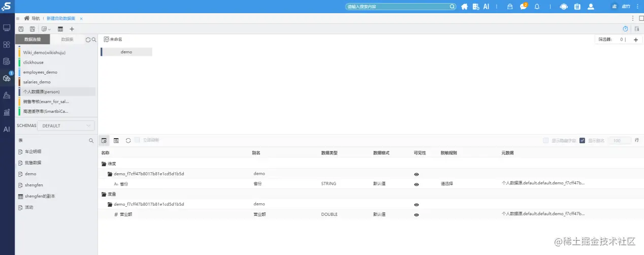Open the 导航 tab
644x255 pixels.
coord(31,18)
